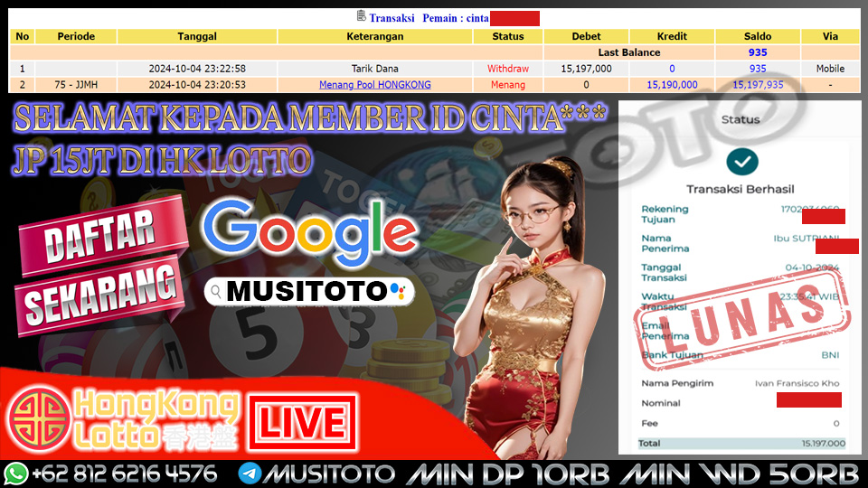Click the Periode column header
The width and height of the screenshot is (868, 488).
tap(76, 36)
